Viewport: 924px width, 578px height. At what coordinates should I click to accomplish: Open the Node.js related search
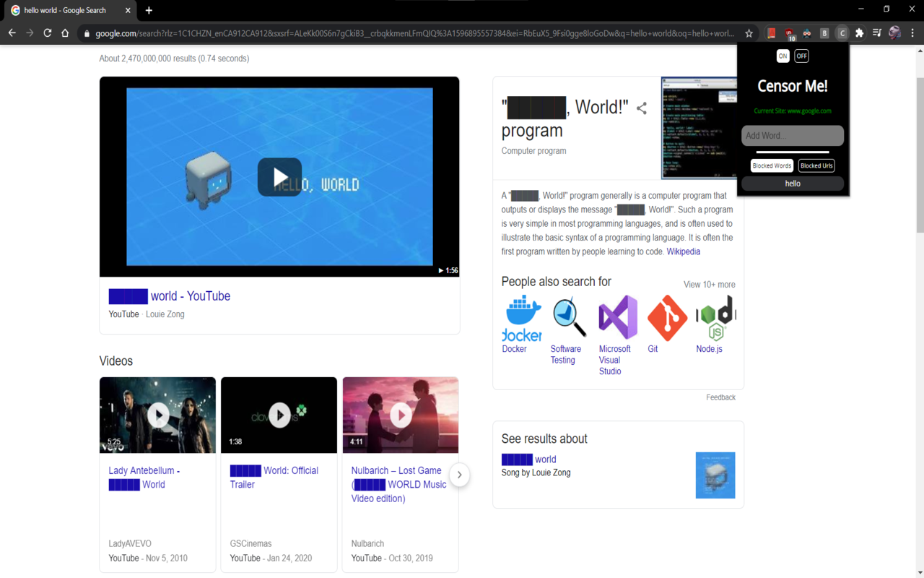715,324
